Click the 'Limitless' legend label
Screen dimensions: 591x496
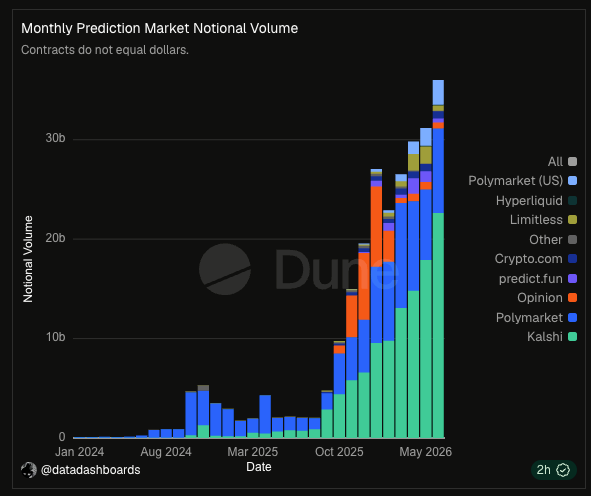(536, 220)
